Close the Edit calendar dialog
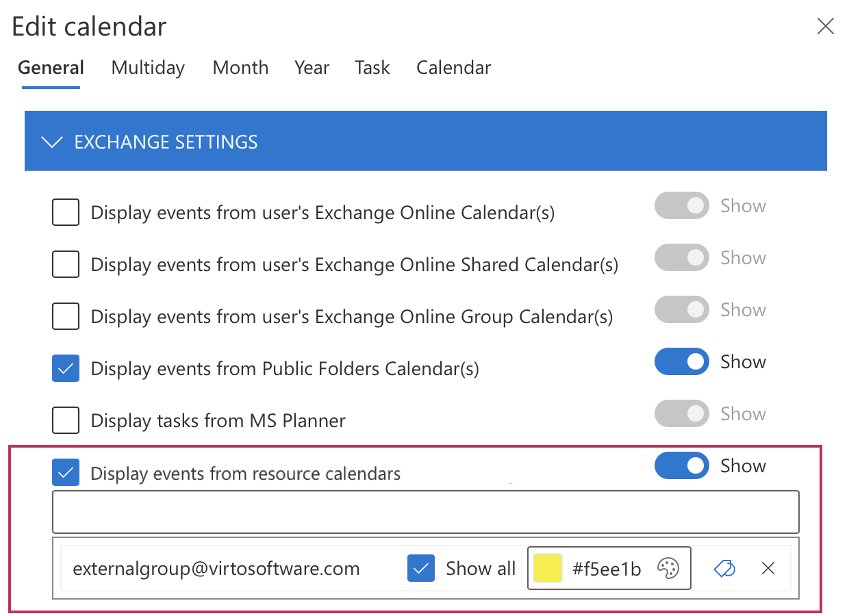The height and width of the screenshot is (616, 849). tap(826, 27)
